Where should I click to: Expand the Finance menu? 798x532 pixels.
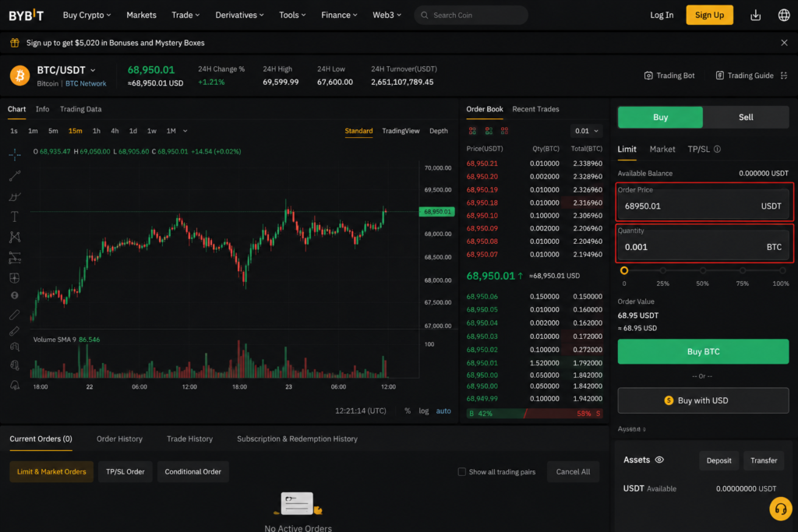340,16
